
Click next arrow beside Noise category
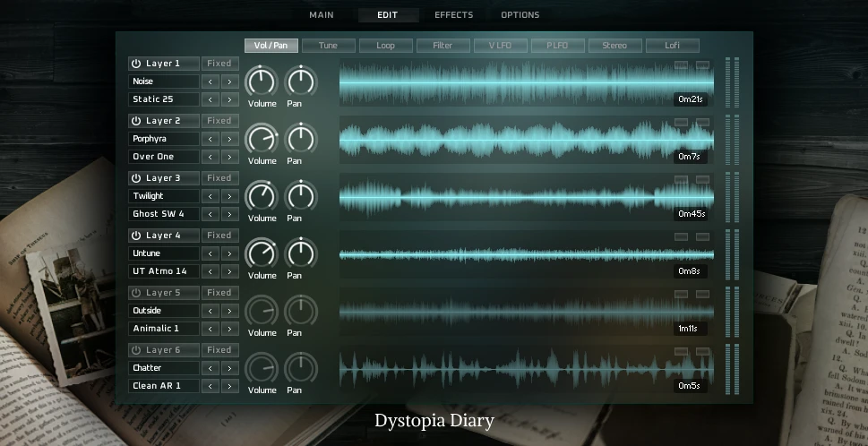pyautogui.click(x=229, y=81)
